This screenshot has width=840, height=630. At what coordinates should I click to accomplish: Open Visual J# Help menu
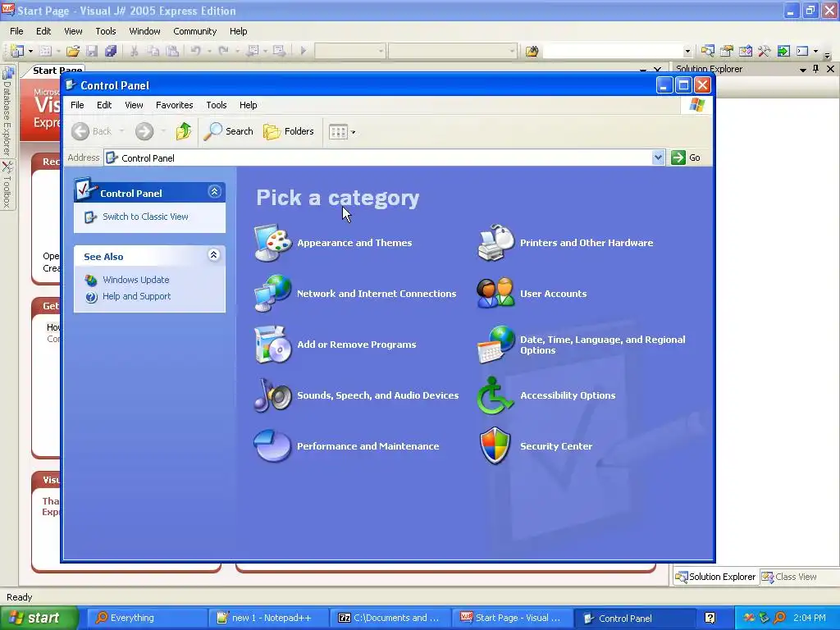(x=239, y=31)
